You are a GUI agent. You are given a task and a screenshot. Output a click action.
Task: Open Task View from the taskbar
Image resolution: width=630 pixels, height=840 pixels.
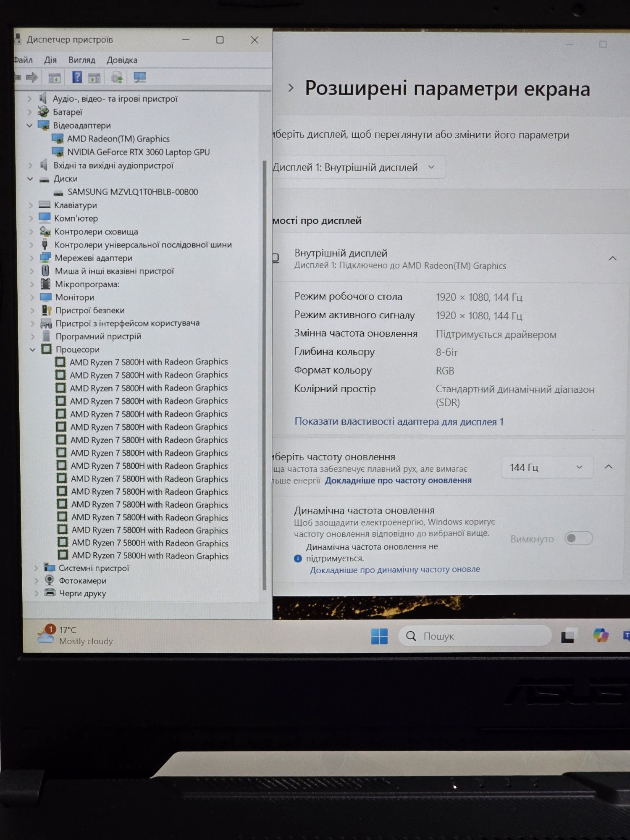click(x=568, y=635)
